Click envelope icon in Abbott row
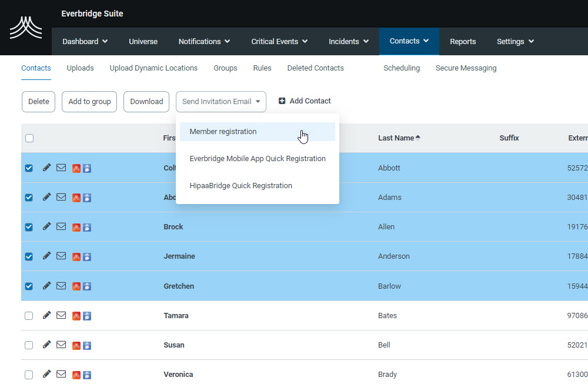The width and height of the screenshot is (588, 384). 61,168
